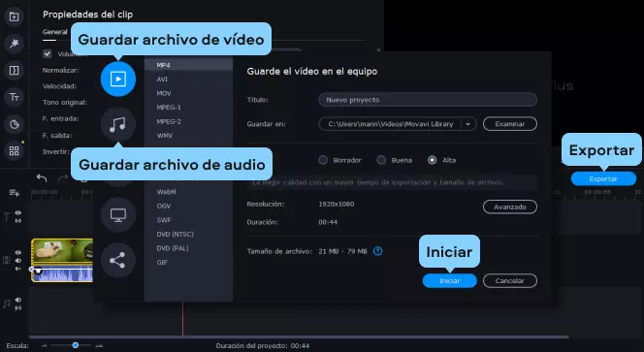Click the Cancelar button
Viewport: 644px width, 352px height.
[510, 281]
